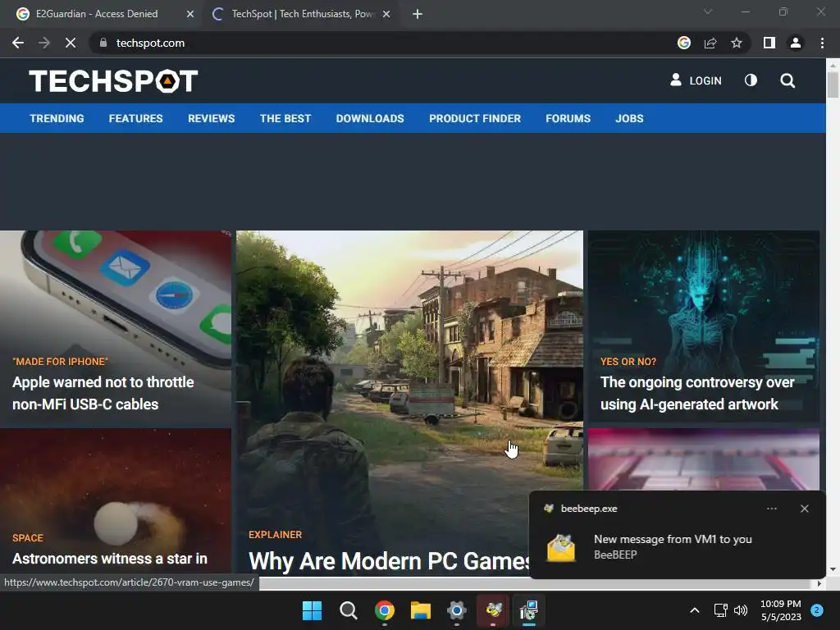Click the padlock site info icon

point(103,43)
